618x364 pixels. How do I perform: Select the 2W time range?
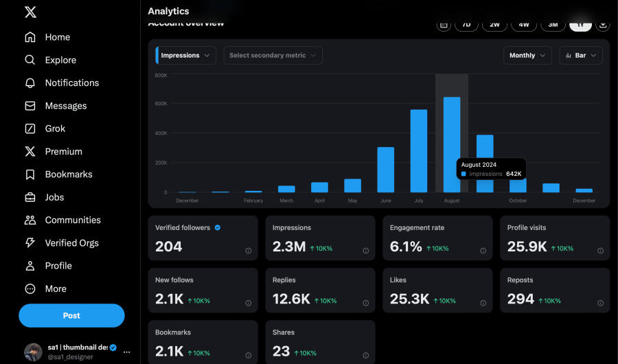point(494,25)
